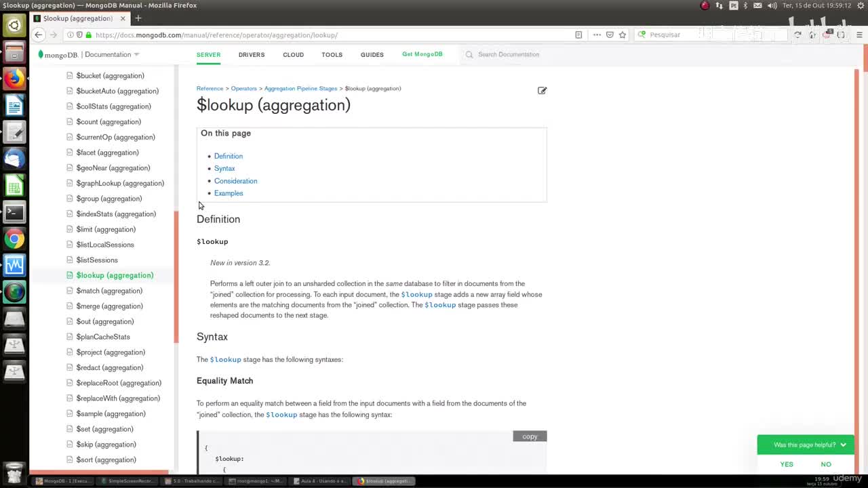Open $sort (aggregation) in sidebar

pos(106,460)
